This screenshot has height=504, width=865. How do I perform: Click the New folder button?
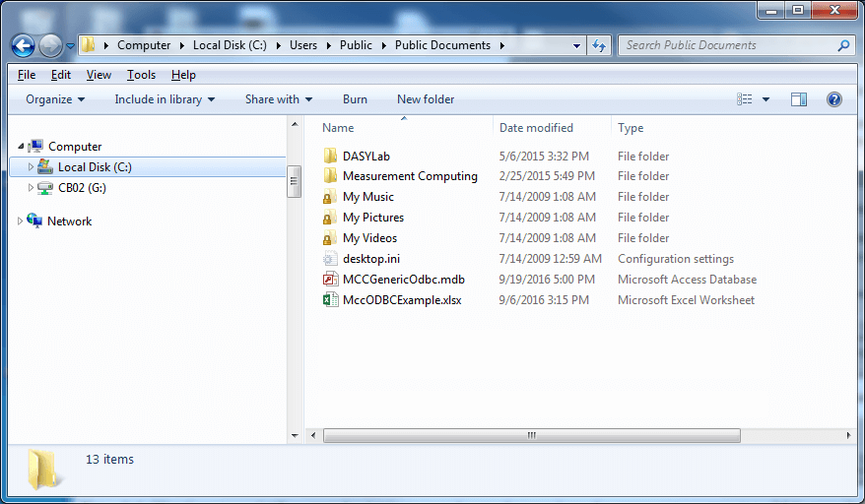tap(426, 99)
